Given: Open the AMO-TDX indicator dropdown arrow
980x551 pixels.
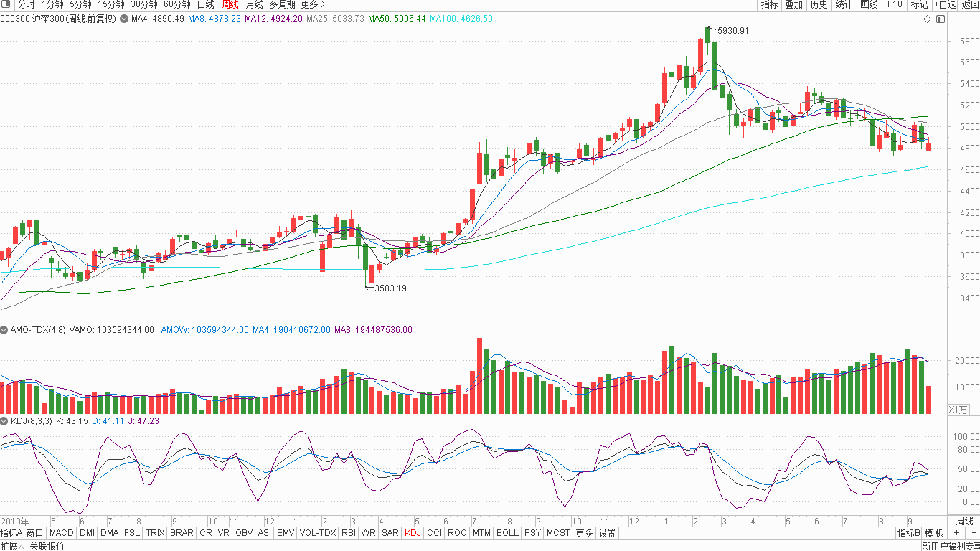Looking at the screenshot, I should click(x=5, y=330).
